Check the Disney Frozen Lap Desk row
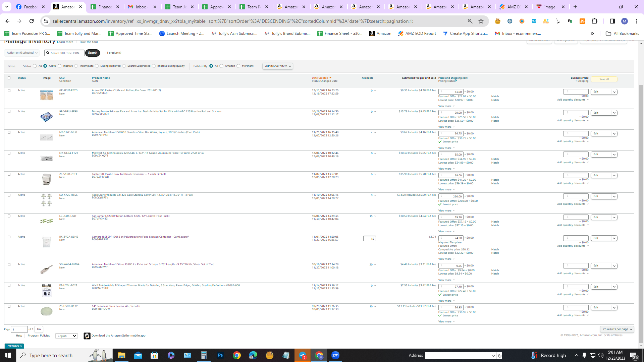 coord(9,111)
